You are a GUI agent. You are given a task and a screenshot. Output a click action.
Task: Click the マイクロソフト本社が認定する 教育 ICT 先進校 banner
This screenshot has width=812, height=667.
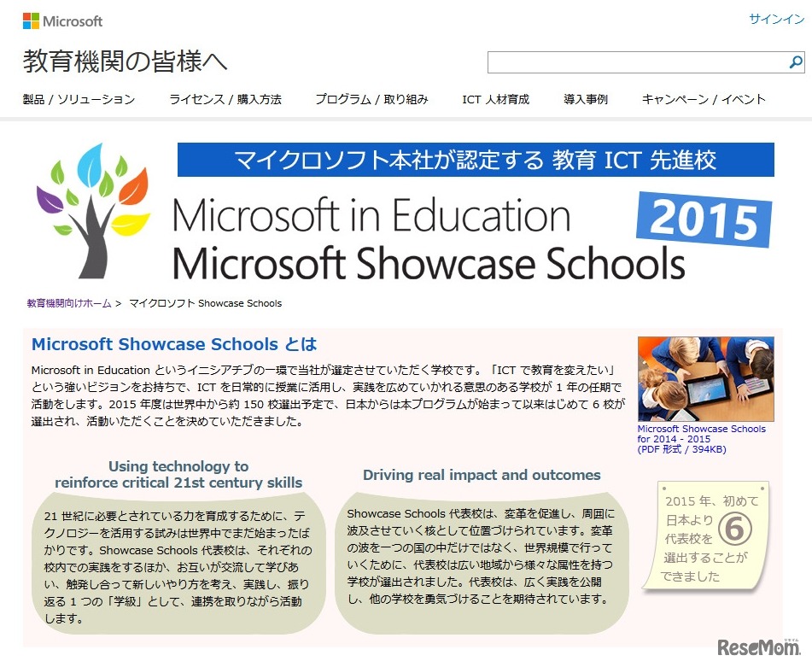pyautogui.click(x=476, y=160)
